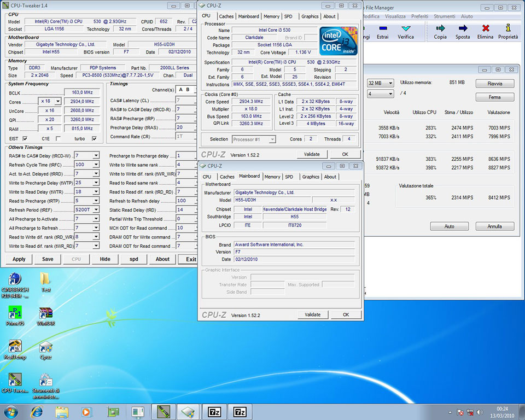Click About button in CPU-Tweaker
Viewport: 525px width, 420px height.
(x=162, y=259)
